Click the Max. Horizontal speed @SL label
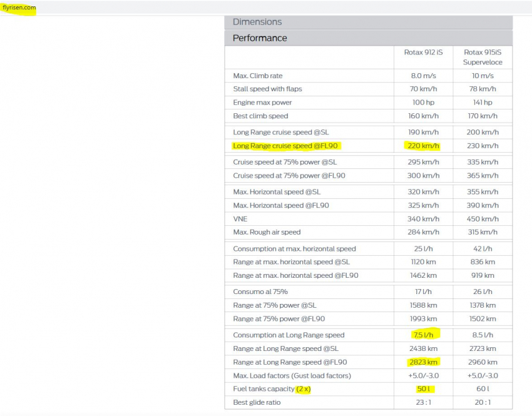The image size is (532, 416). 277,192
